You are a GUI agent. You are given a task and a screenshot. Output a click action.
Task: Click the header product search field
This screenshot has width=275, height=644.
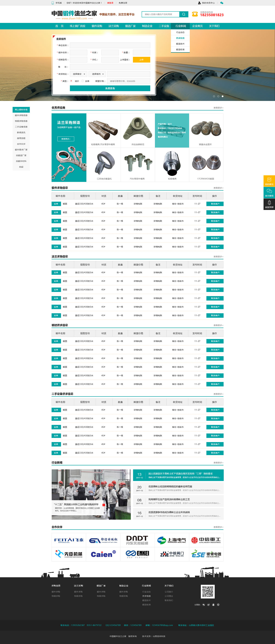[x=161, y=14]
